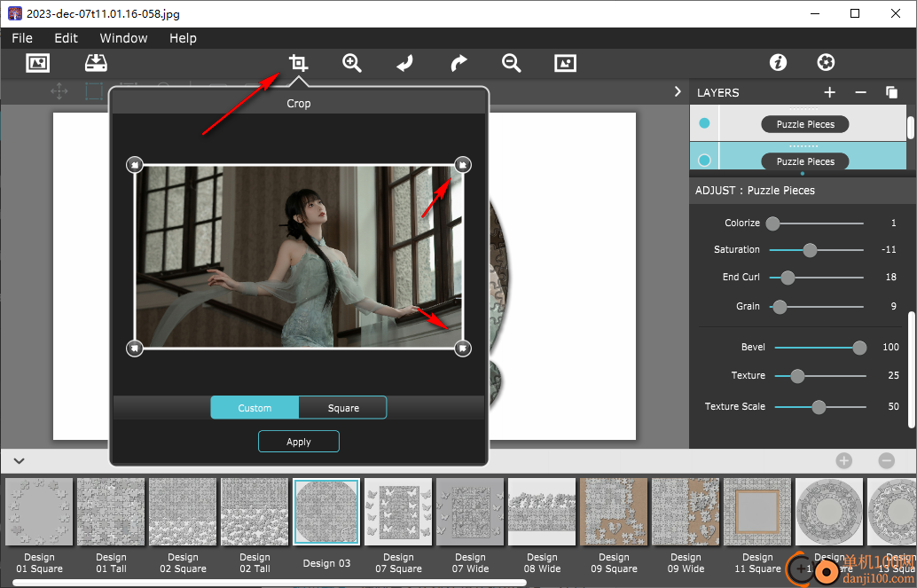917x588 pixels.
Task: Adjust the Texture Scale slider
Action: pyautogui.click(x=820, y=406)
